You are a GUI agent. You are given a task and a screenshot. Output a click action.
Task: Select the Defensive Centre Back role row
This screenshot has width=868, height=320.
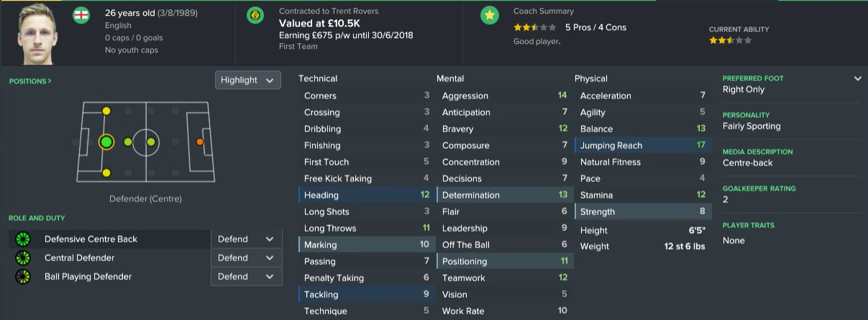[108, 239]
